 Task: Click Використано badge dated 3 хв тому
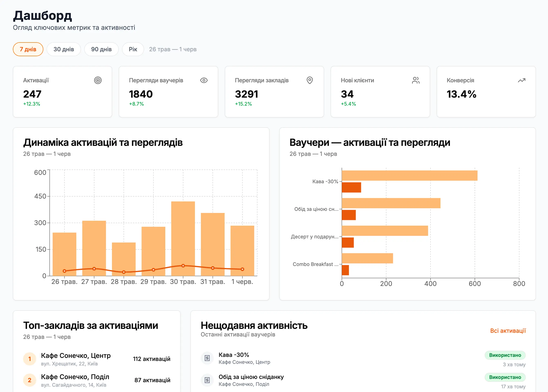click(505, 355)
